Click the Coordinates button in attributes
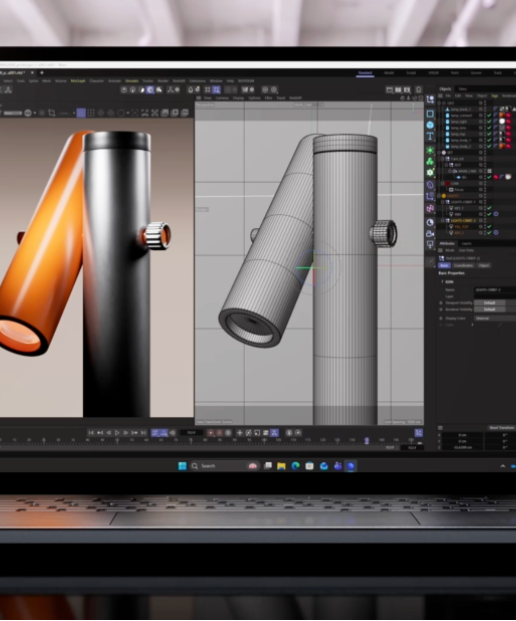This screenshot has height=621, width=516. pos(463,265)
